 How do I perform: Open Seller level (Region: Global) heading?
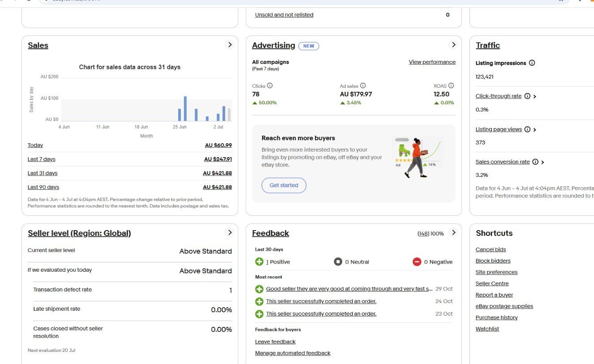coord(79,233)
